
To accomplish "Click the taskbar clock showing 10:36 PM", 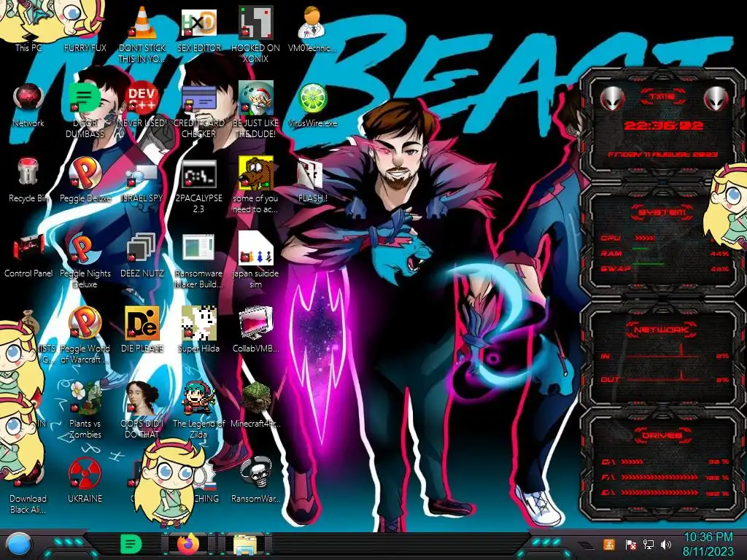I will [708, 544].
